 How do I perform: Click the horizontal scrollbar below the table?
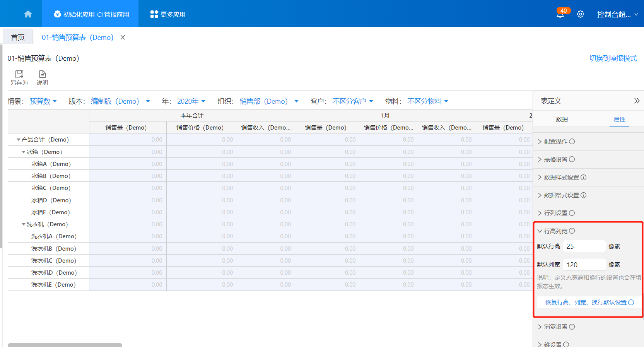[x=65, y=345]
